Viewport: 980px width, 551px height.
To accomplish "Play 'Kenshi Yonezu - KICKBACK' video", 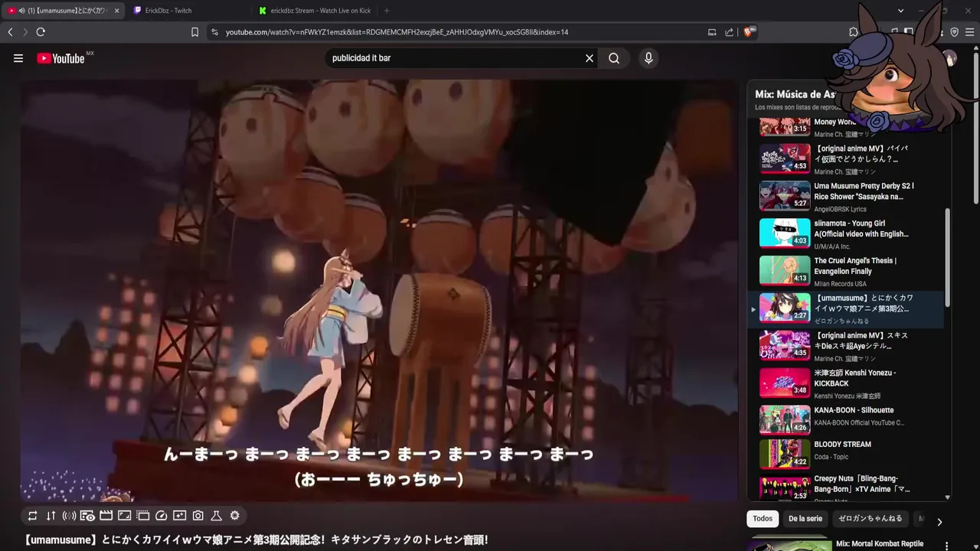I will (x=845, y=383).
